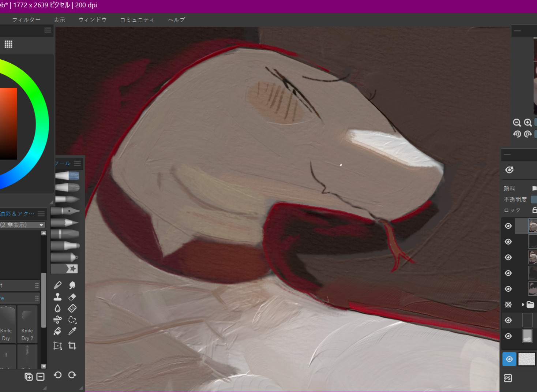Select the Crop canvas tool

click(x=72, y=346)
